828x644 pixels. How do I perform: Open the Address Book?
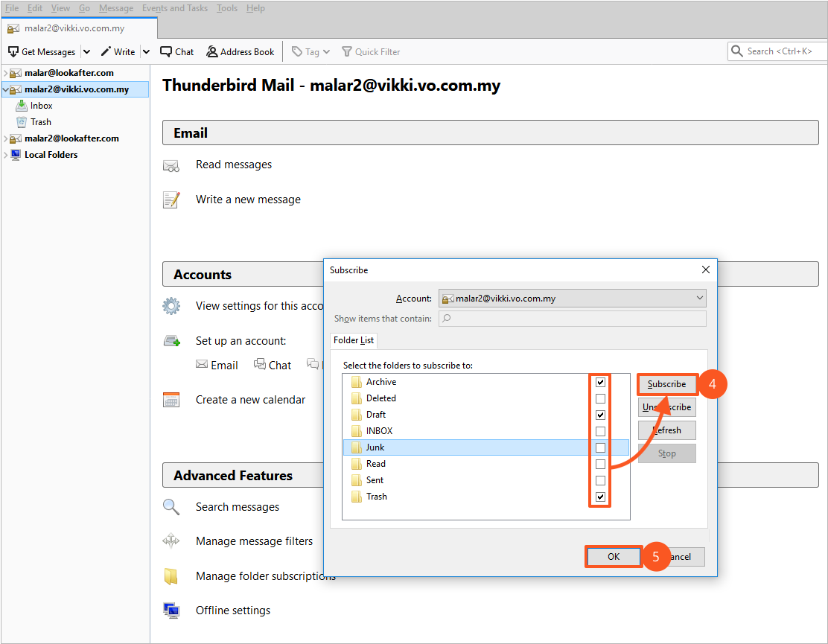click(241, 51)
